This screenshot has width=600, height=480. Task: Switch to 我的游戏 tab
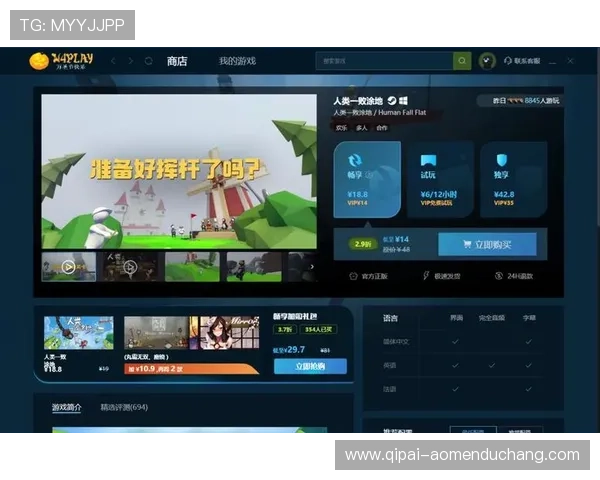pos(237,61)
